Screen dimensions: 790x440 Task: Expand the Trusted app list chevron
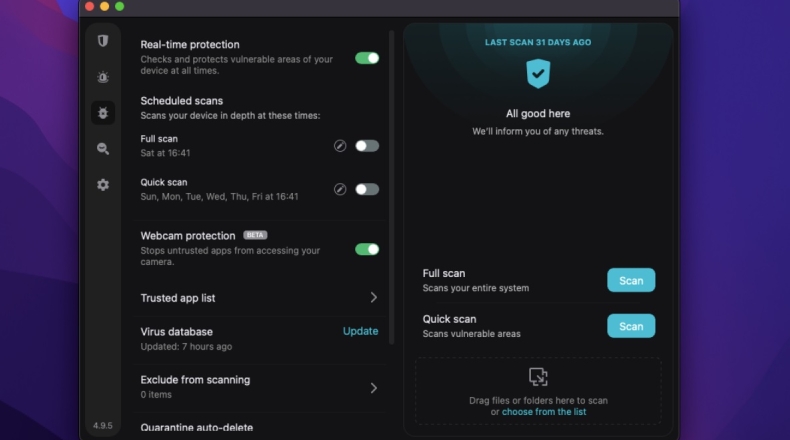[374, 298]
